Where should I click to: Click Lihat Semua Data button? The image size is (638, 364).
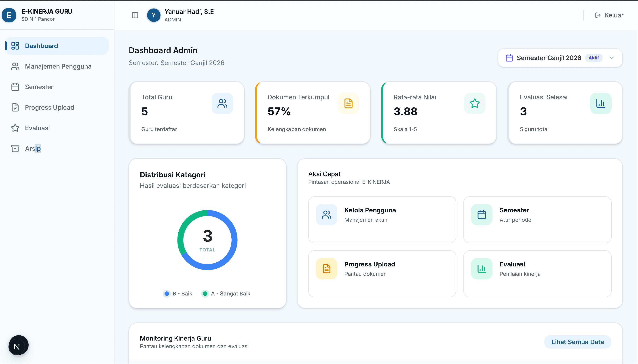pos(577,342)
